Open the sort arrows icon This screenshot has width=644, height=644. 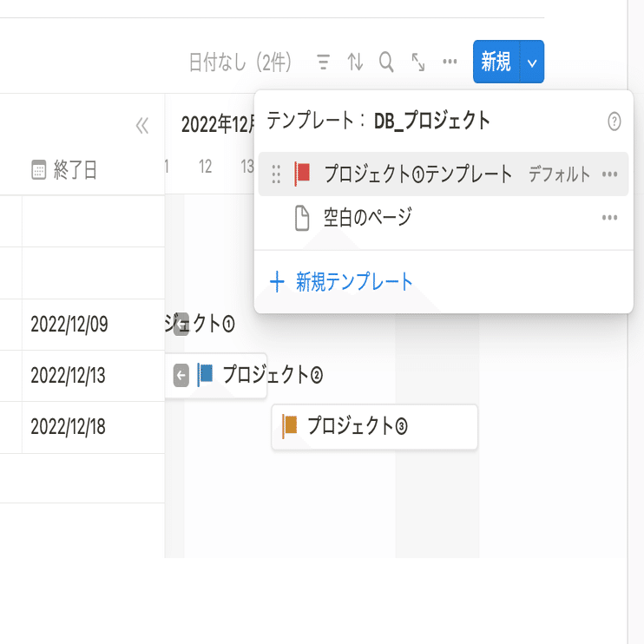click(x=355, y=62)
